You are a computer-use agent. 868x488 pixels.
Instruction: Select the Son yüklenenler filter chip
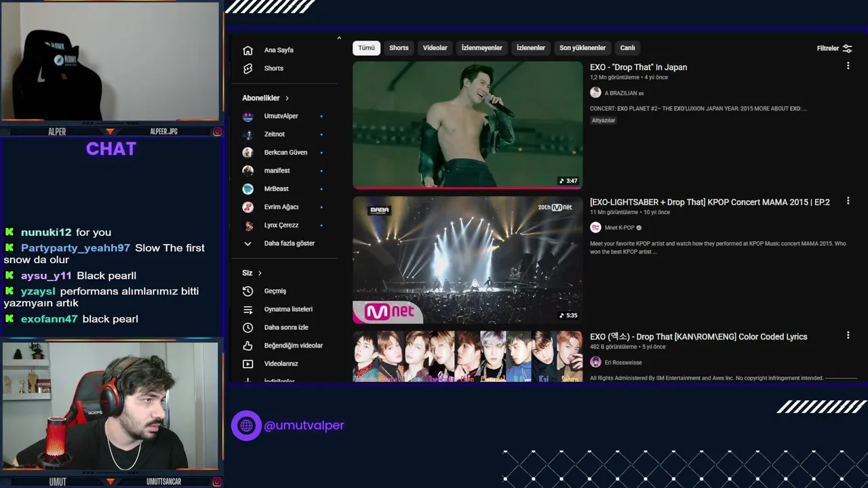pos(582,48)
